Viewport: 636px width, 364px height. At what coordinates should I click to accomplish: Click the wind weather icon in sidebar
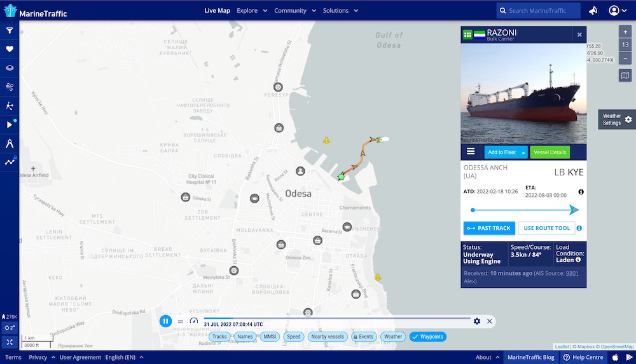pos(10,86)
